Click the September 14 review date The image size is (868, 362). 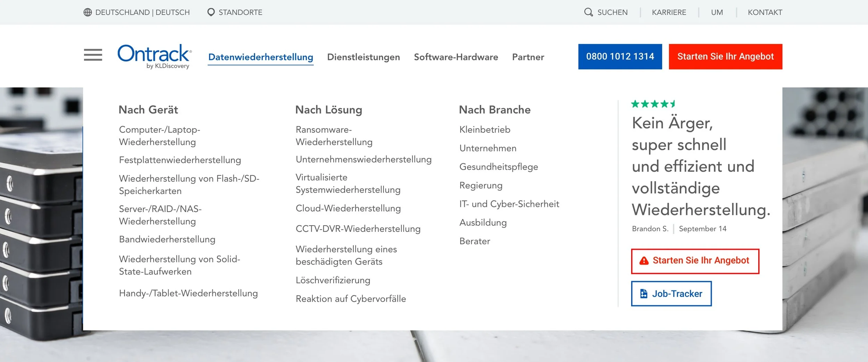[x=702, y=229]
